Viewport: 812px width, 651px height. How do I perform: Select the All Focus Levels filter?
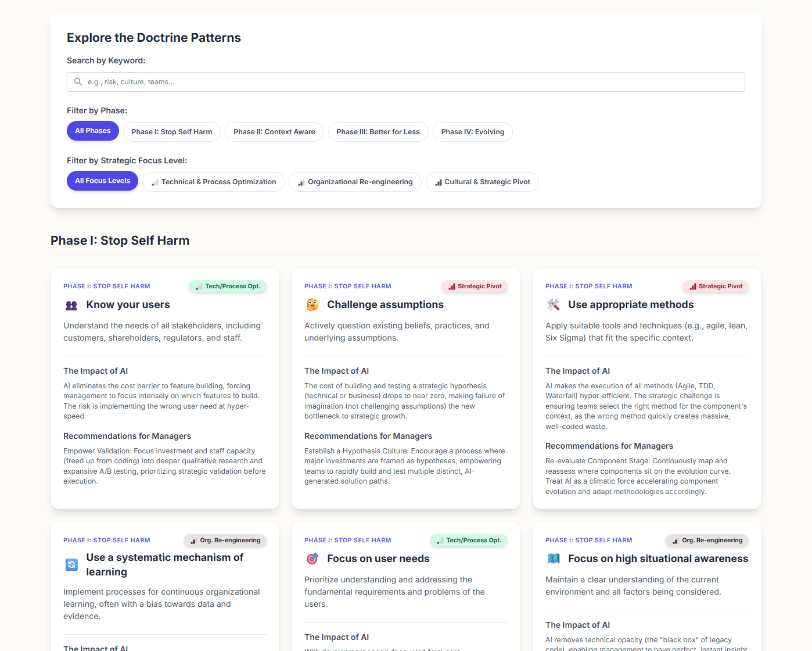(102, 181)
